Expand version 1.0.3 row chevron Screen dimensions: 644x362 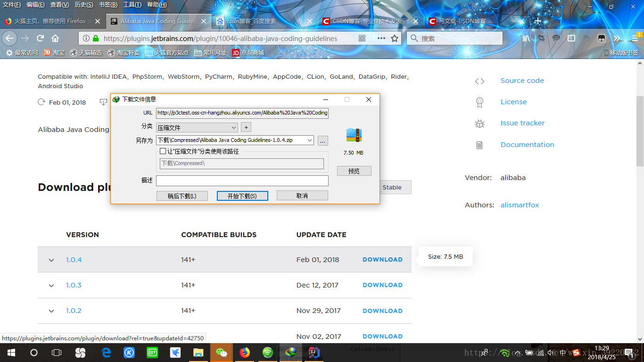tap(51, 285)
